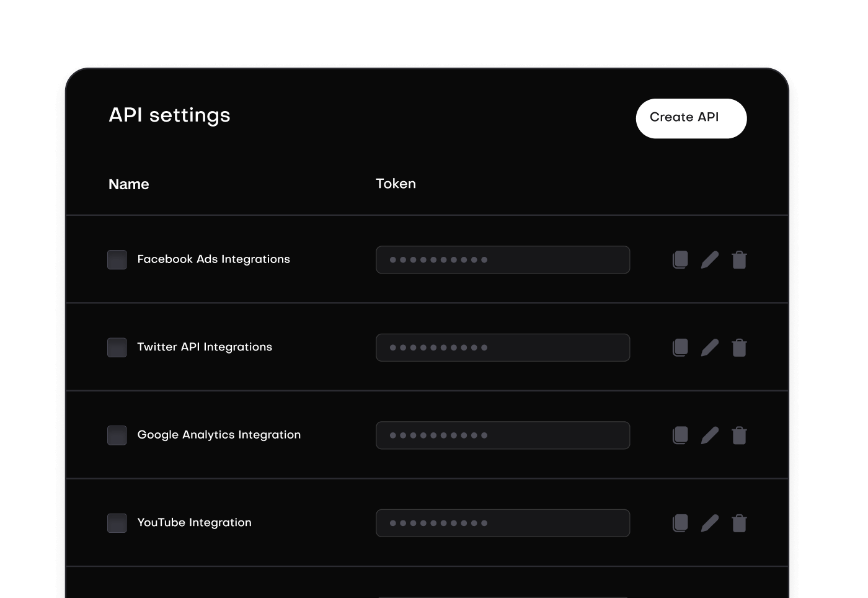
Task: Edit the Google Analytics Integration entry
Action: pyautogui.click(x=710, y=435)
